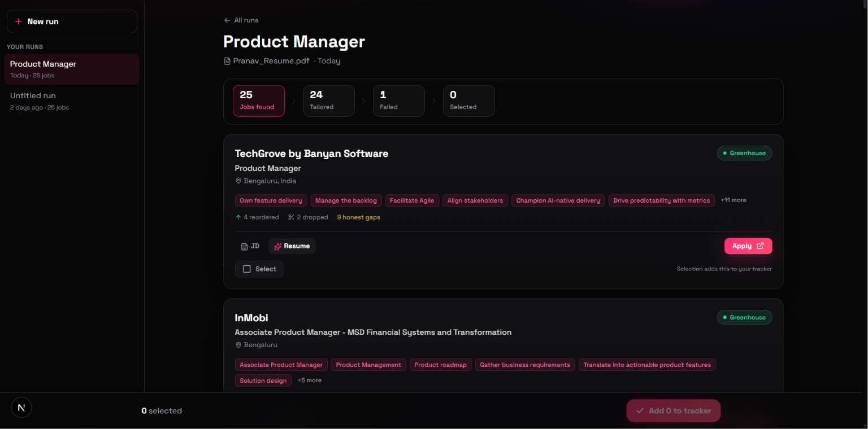Click the round N logo at bottom left

pos(21,407)
